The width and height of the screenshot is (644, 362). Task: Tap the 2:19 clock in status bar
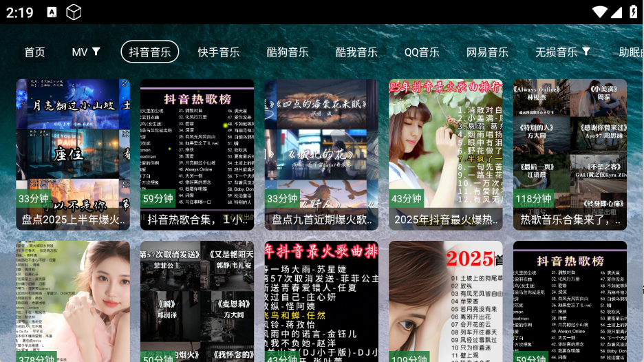click(20, 12)
